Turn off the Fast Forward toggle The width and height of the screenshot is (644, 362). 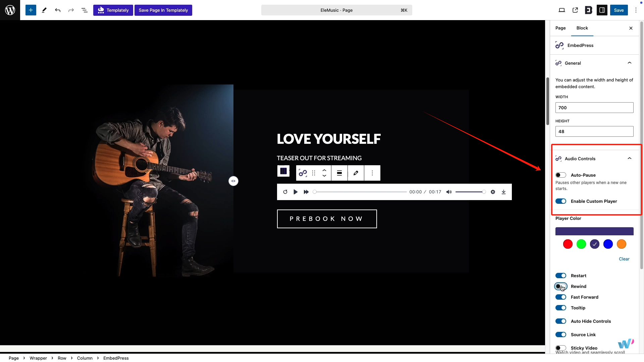coord(561,297)
